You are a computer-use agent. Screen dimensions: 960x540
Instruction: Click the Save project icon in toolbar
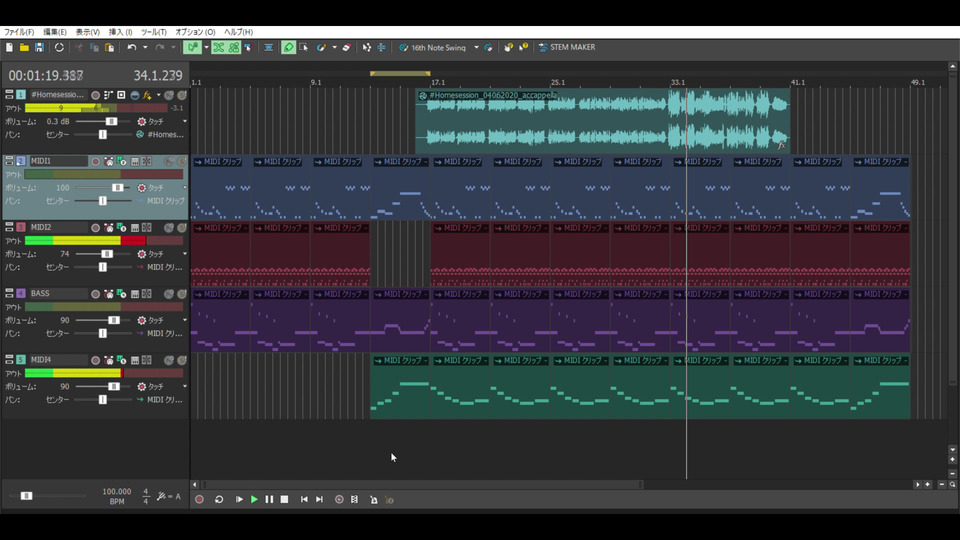click(x=39, y=47)
